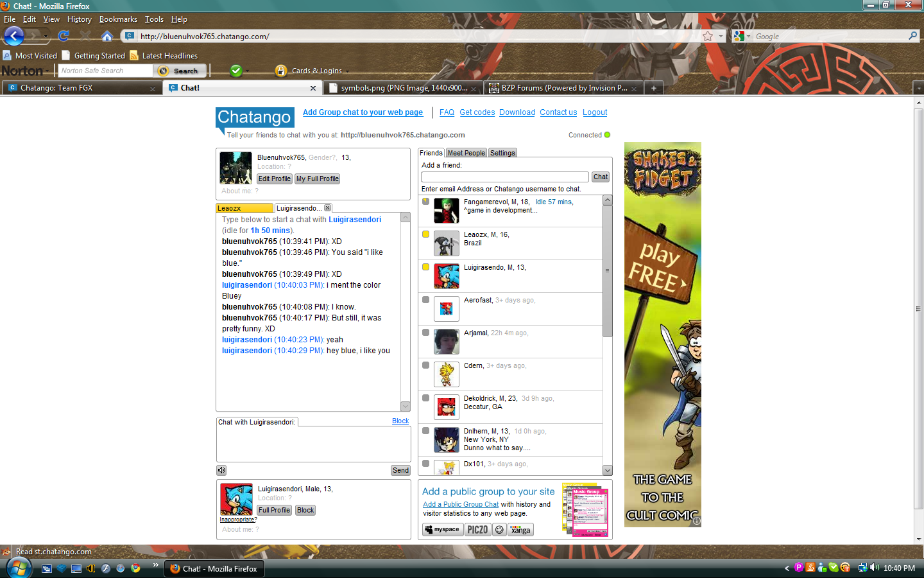Viewport: 924px width, 578px height.
Task: Click the gray status square next to Cdern
Action: (425, 365)
